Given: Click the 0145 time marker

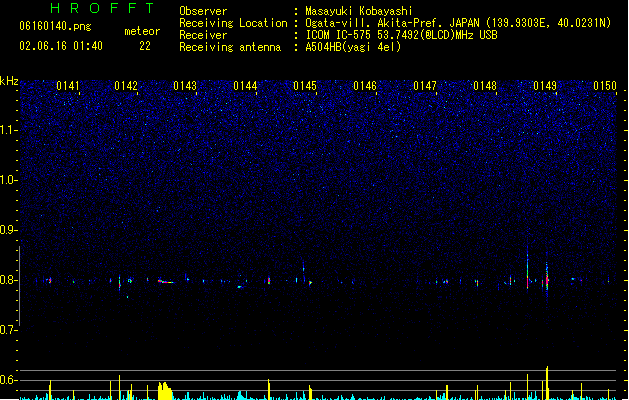Looking at the screenshot, I should [305, 86].
